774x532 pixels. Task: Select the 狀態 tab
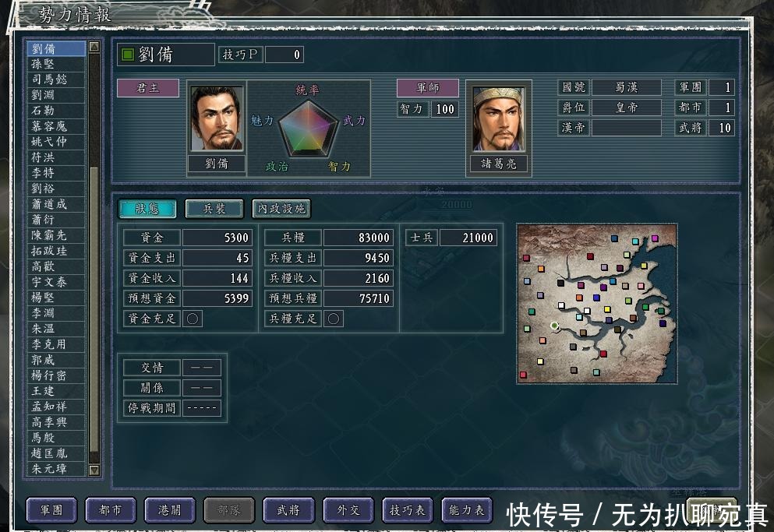tap(147, 209)
